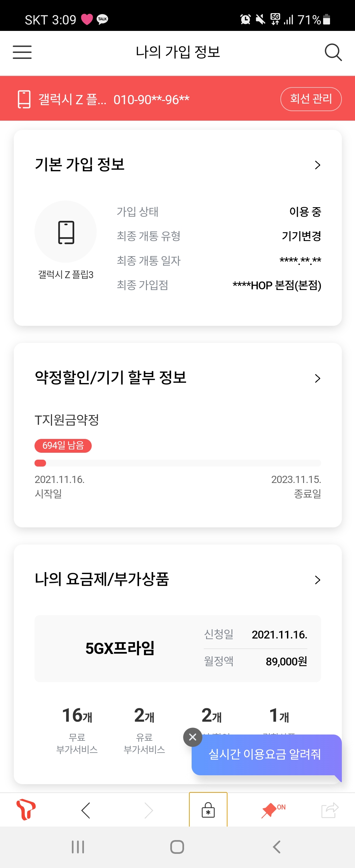Tap the search magnifier icon
The width and height of the screenshot is (355, 868).
click(333, 52)
